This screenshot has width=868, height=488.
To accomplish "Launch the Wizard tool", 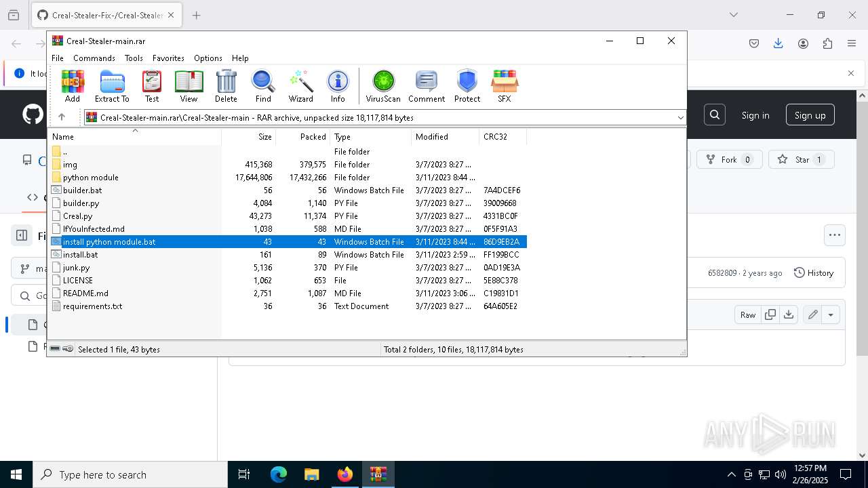I will click(x=301, y=86).
